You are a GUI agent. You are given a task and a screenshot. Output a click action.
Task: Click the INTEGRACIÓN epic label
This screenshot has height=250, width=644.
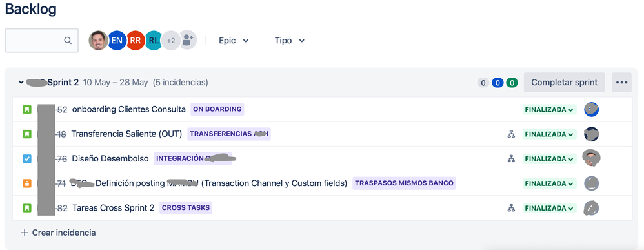[193, 159]
